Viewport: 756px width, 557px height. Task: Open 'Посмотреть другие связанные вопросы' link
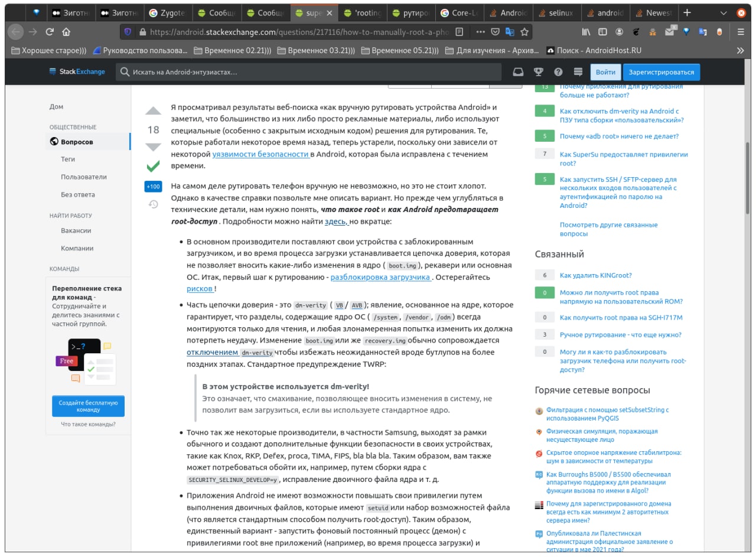608,229
